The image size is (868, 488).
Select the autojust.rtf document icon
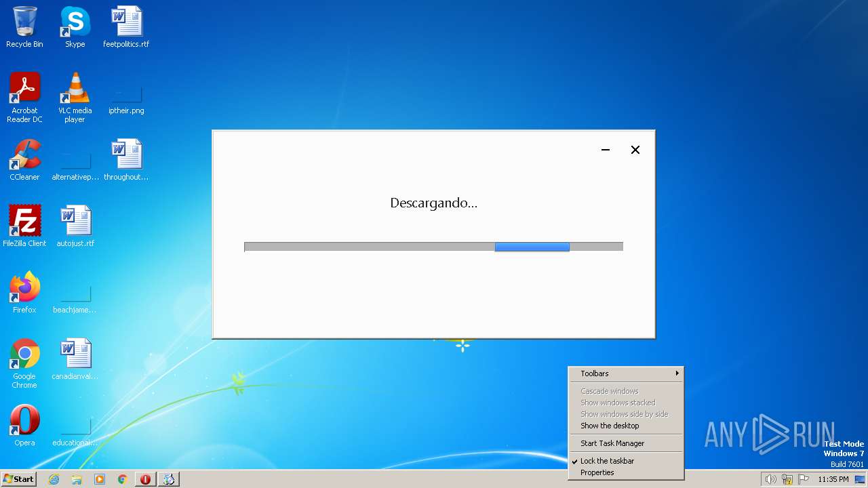click(75, 226)
